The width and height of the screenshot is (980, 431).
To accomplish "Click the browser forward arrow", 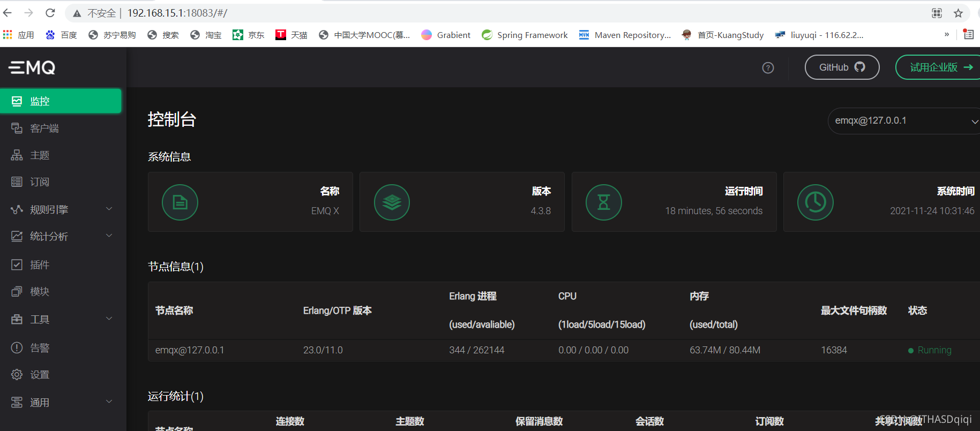I will click(29, 13).
